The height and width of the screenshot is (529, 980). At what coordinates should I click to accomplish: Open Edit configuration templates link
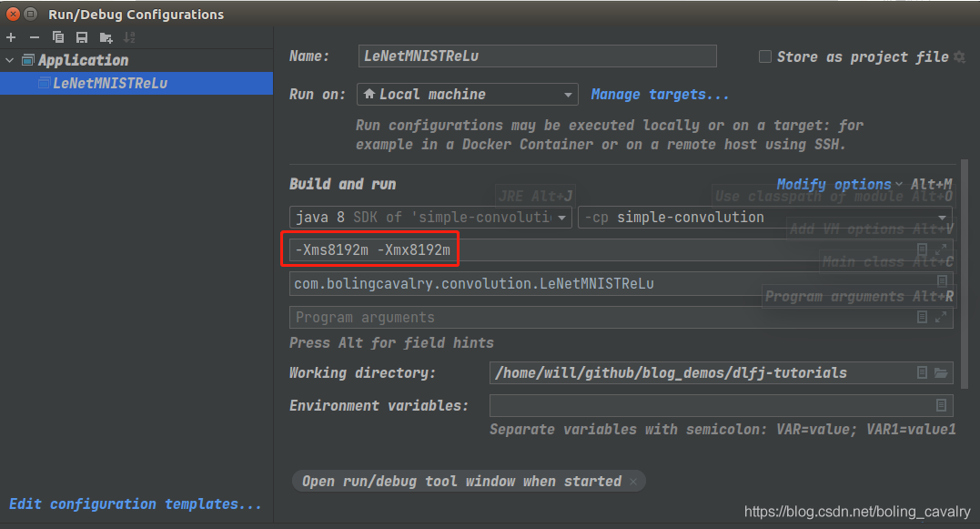[x=135, y=504]
